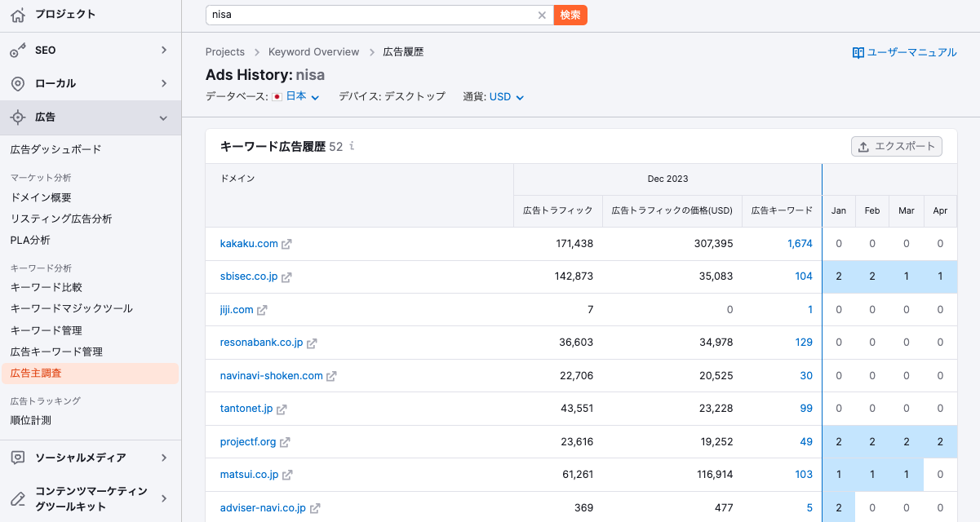Open the projectf.org domain link
The image size is (980, 522).
click(248, 442)
